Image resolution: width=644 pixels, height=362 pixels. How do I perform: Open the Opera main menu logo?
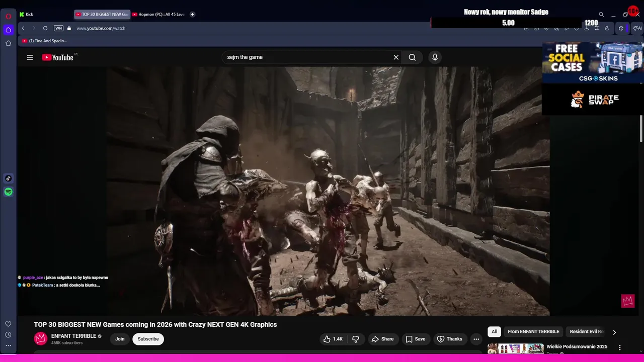[8, 16]
